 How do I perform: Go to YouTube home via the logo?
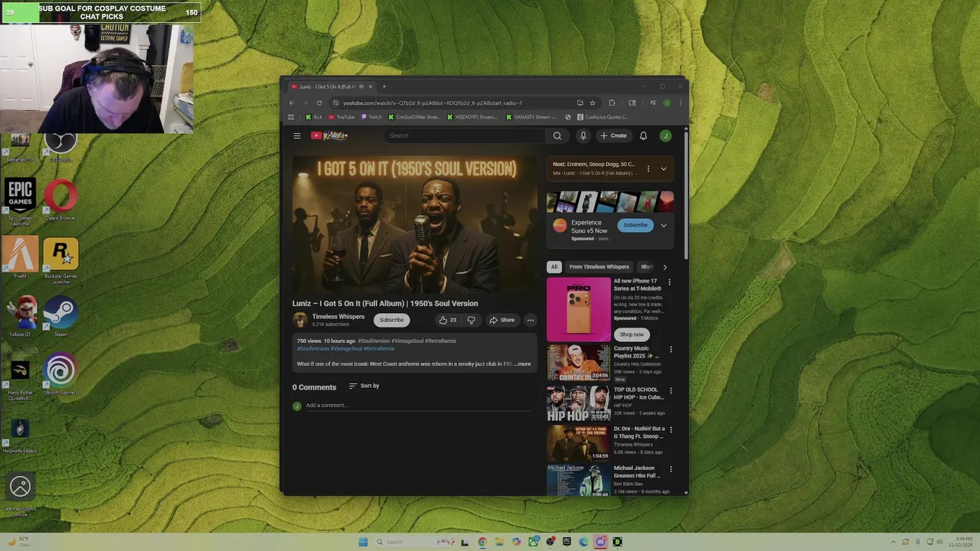(329, 135)
